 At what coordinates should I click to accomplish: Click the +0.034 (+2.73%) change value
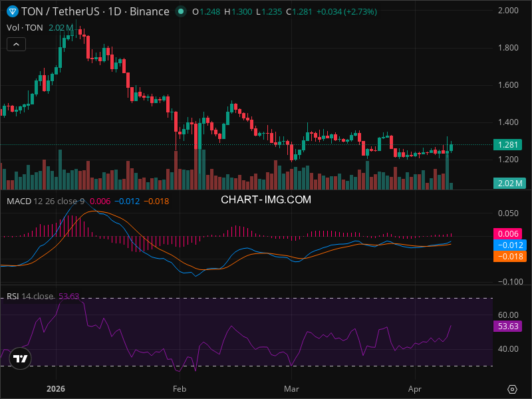[346, 12]
